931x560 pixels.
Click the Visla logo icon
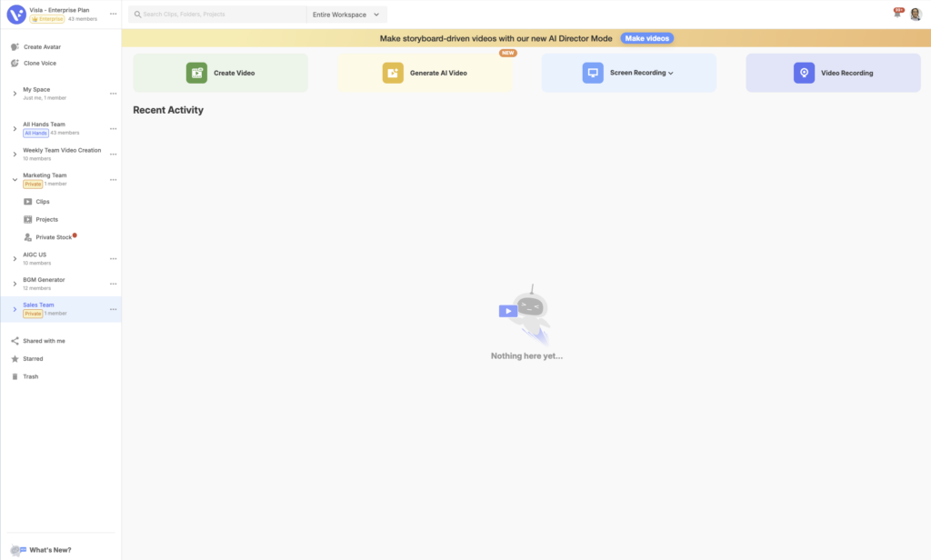point(16,14)
